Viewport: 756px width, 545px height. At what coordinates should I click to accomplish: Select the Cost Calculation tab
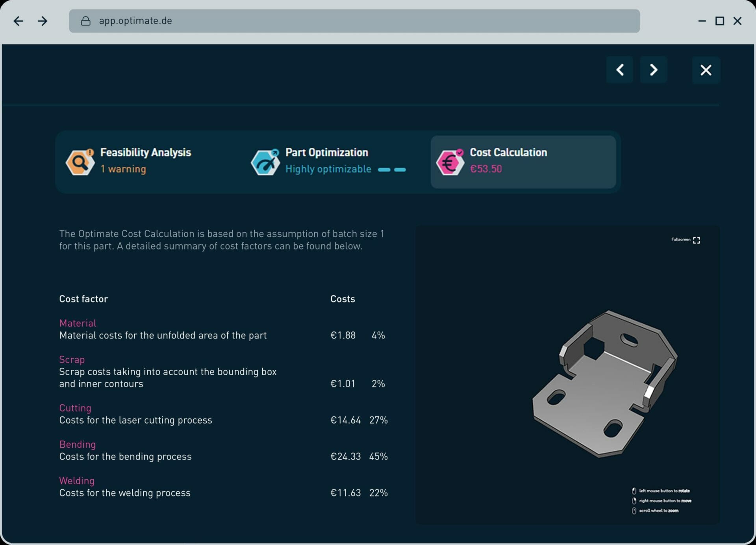(508, 153)
